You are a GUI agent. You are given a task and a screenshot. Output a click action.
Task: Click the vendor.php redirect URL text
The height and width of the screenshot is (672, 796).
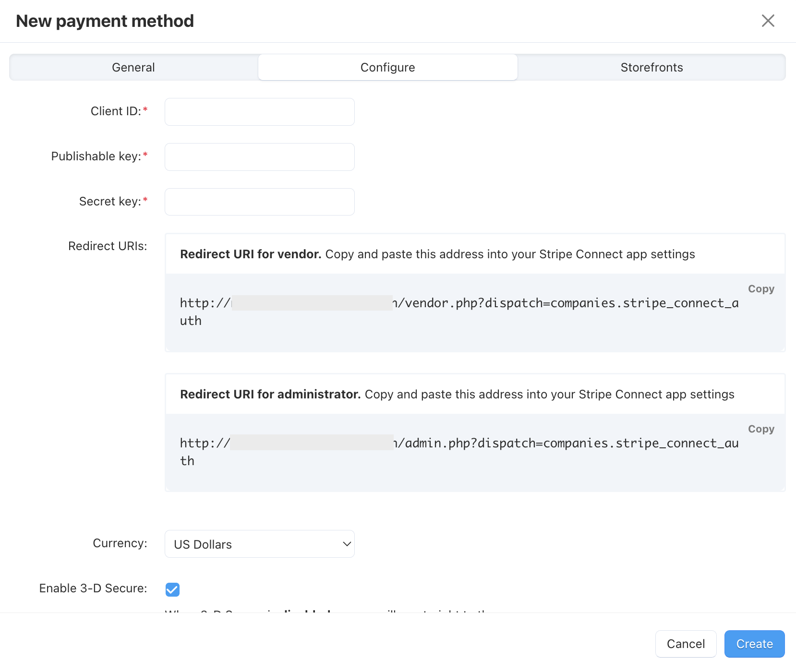pyautogui.click(x=459, y=312)
